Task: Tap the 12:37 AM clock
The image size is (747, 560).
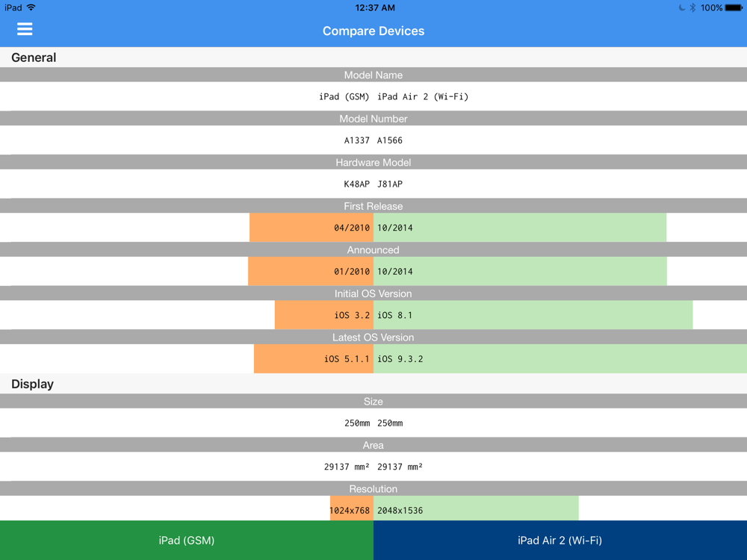Action: click(375, 7)
